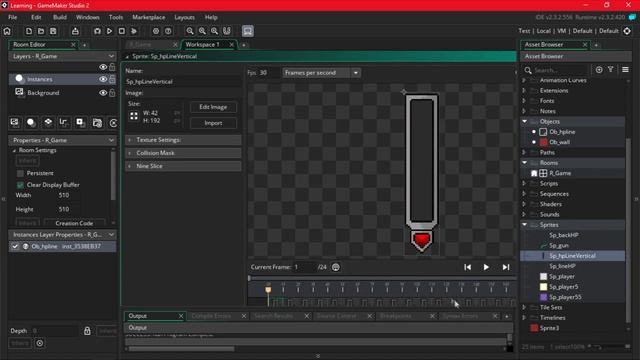Open the Start Page home icon
Image resolution: width=640 pixels, height=360 pixels.
click(x=7, y=31)
